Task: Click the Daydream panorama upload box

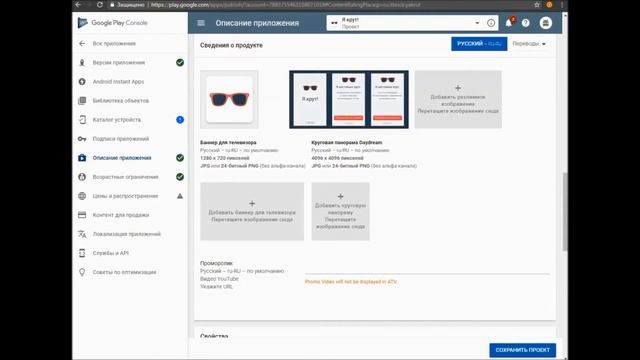Action: click(x=340, y=211)
